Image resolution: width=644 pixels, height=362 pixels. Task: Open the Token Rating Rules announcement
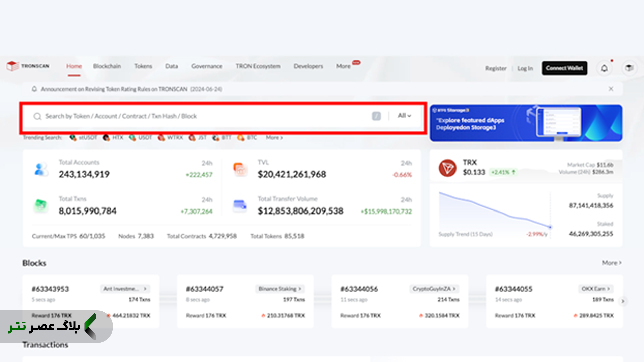click(x=131, y=89)
